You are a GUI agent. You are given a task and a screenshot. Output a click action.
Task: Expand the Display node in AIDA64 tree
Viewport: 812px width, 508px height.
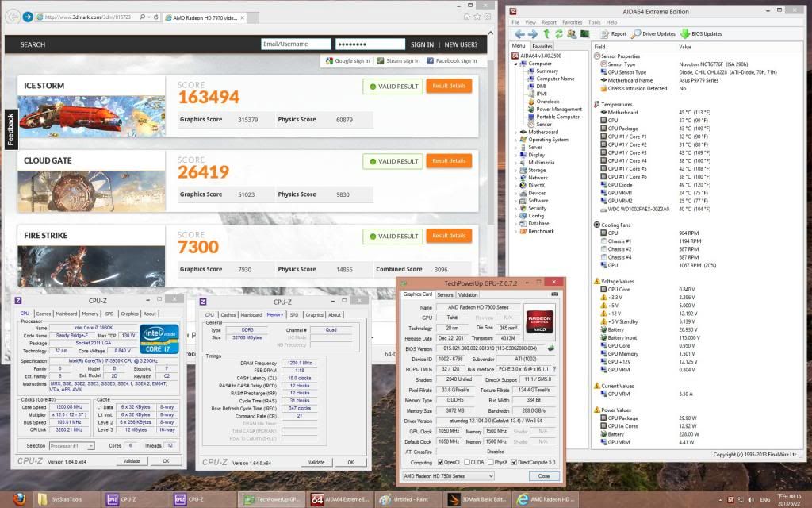(515, 155)
